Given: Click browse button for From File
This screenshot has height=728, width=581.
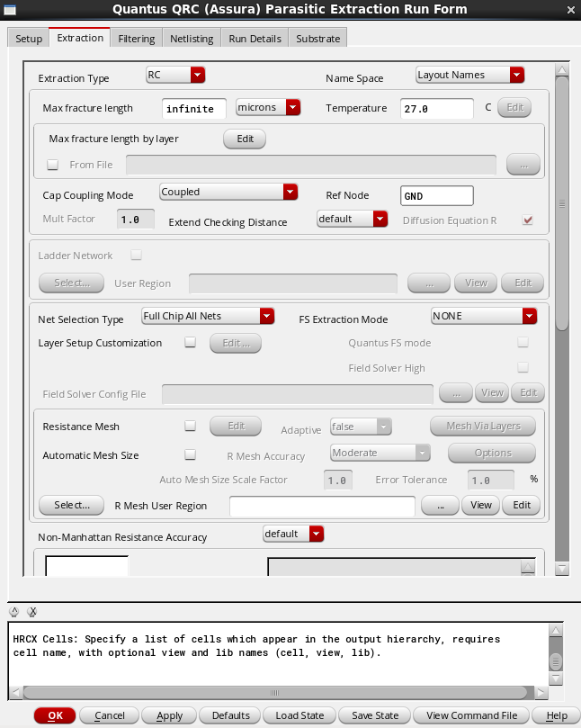Looking at the screenshot, I should (523, 165).
